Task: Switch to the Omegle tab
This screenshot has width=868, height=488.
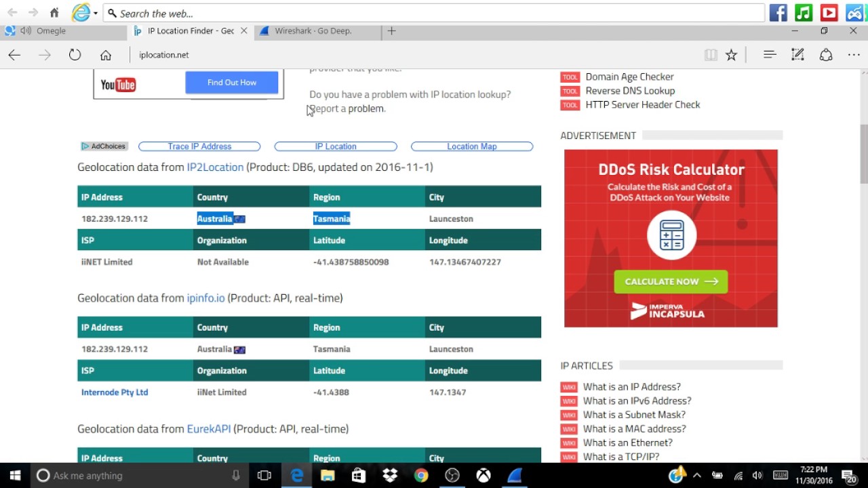Action: (x=64, y=30)
